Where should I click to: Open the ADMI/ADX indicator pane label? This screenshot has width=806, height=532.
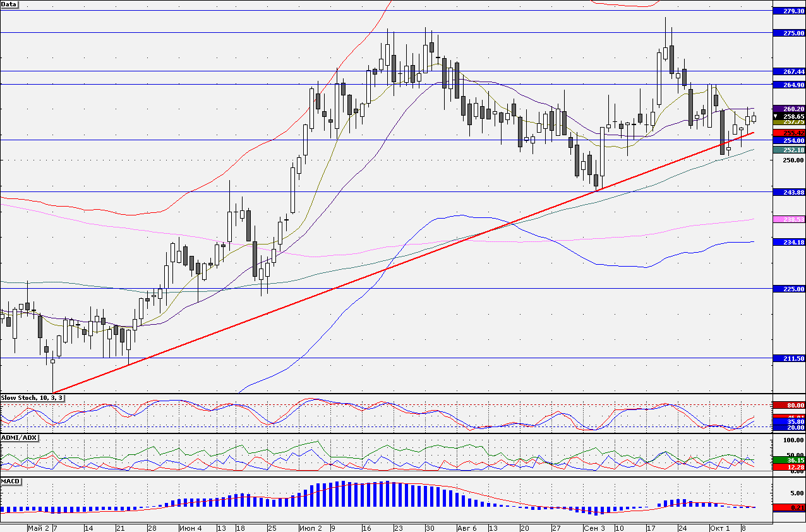[x=20, y=437]
